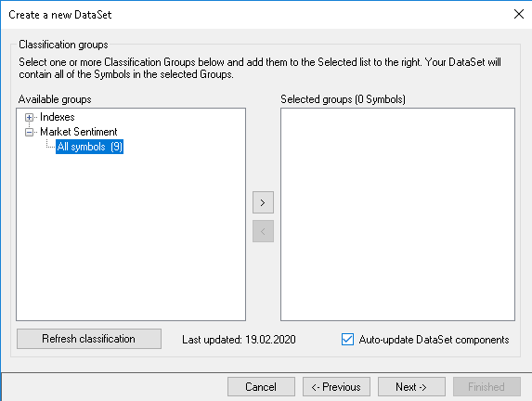Click the Refresh classification button
This screenshot has height=401, width=532.
click(89, 339)
